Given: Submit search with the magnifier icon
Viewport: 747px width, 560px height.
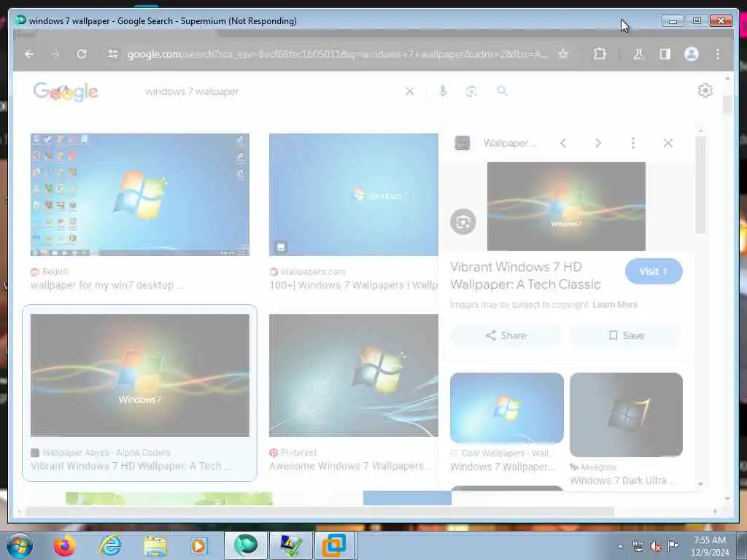Looking at the screenshot, I should coord(502,91).
